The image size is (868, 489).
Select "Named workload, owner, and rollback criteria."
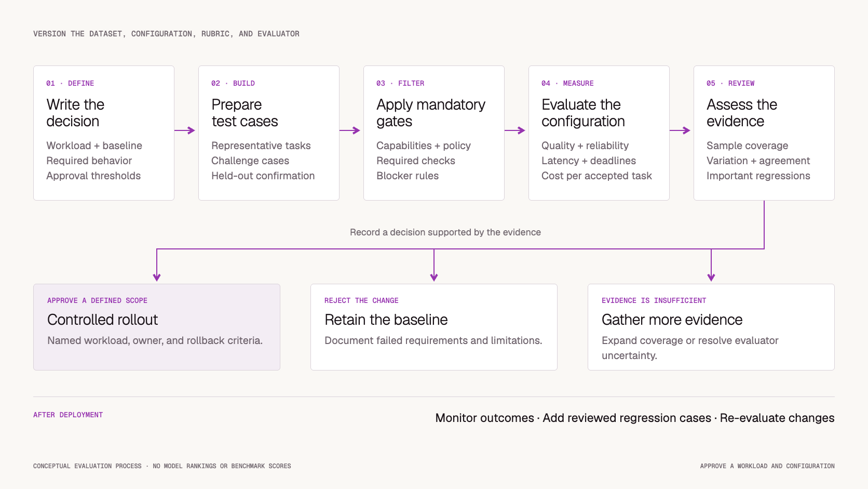coord(155,340)
